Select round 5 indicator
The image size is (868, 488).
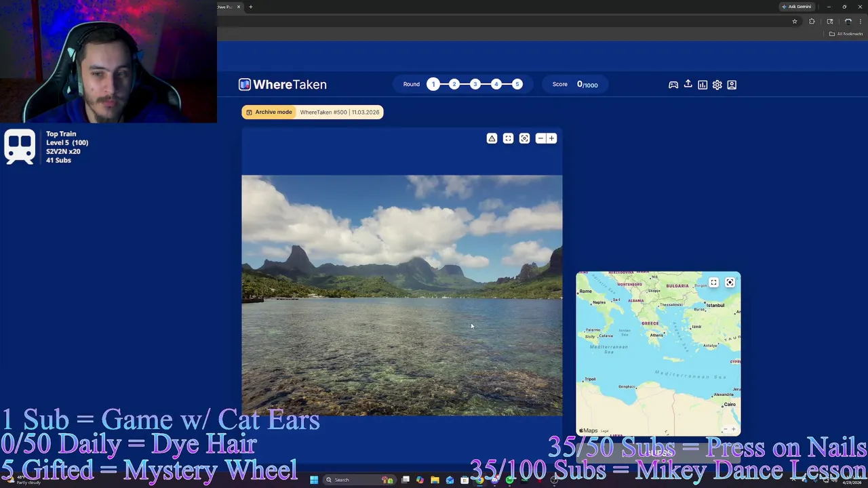click(x=517, y=84)
